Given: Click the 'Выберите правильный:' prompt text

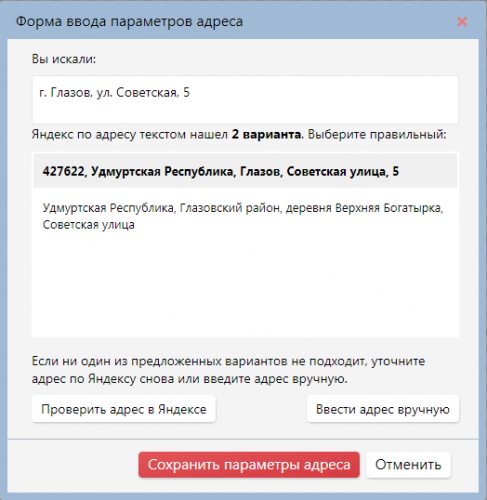Looking at the screenshot, I should tap(377, 134).
